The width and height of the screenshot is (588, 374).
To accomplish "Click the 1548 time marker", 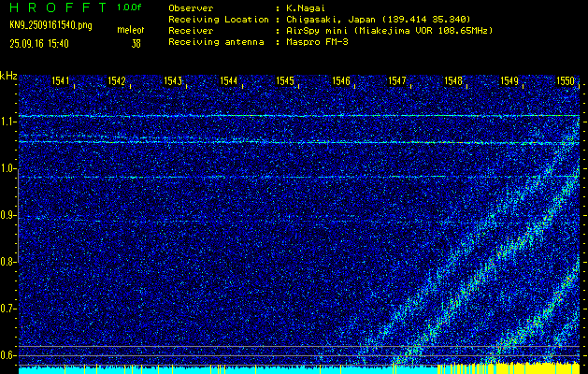I will [x=453, y=80].
